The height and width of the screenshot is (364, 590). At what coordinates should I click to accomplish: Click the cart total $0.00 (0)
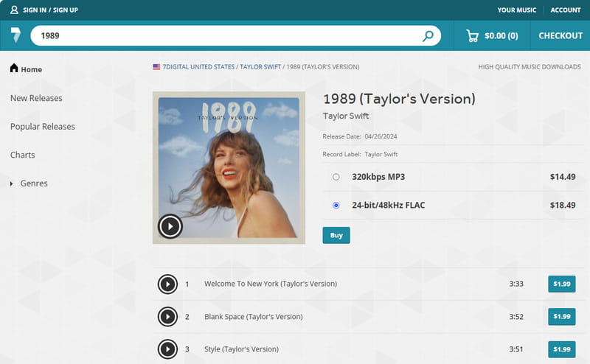[x=502, y=35]
